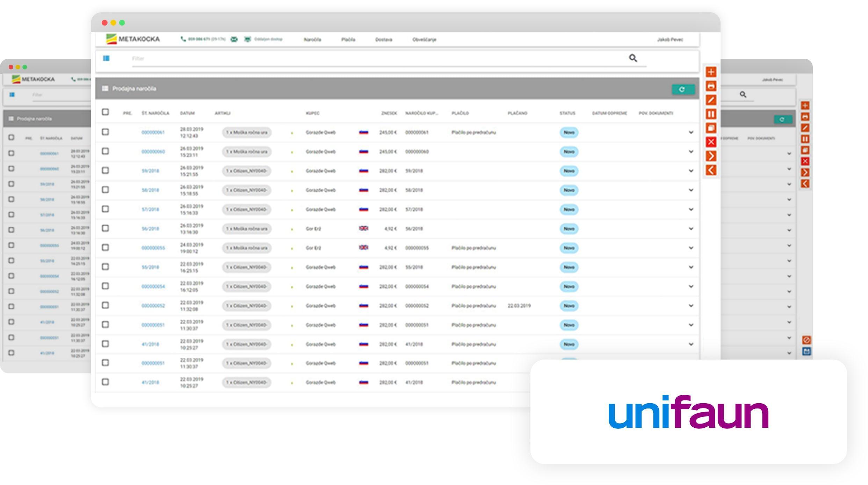Open order link 000000061 in the front window

click(x=153, y=132)
